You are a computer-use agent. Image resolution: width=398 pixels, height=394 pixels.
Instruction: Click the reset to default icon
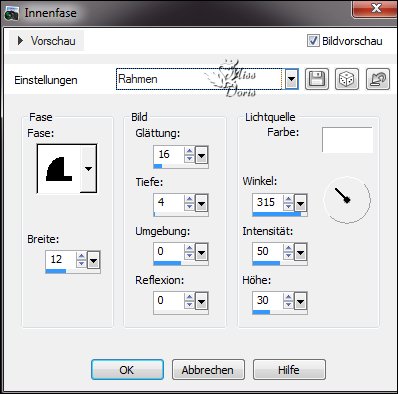click(x=378, y=79)
